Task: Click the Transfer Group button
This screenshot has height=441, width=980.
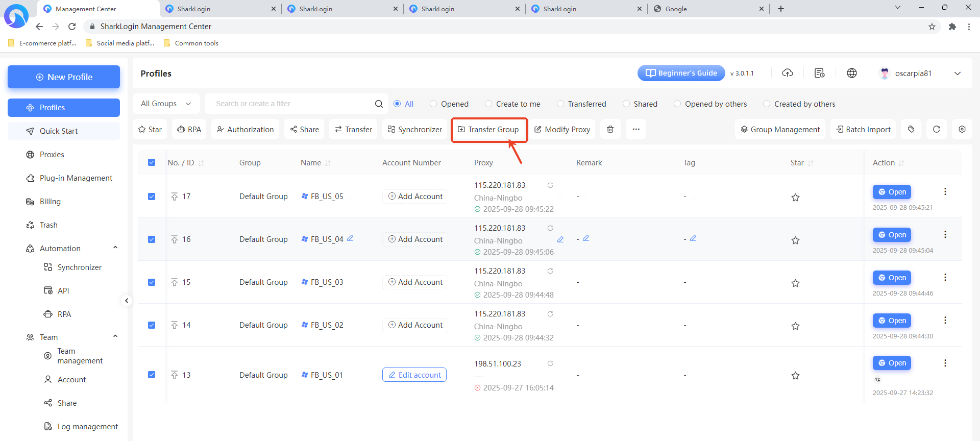Action: click(x=489, y=130)
